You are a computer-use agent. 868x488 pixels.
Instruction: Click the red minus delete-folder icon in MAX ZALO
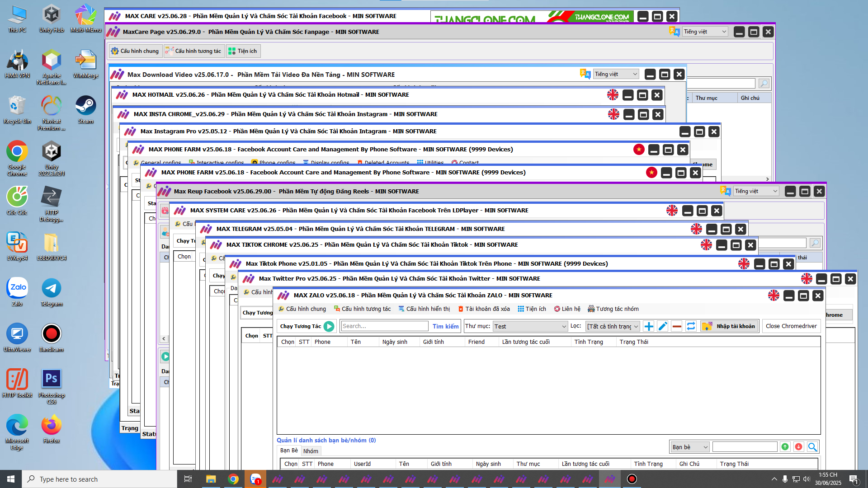(677, 326)
